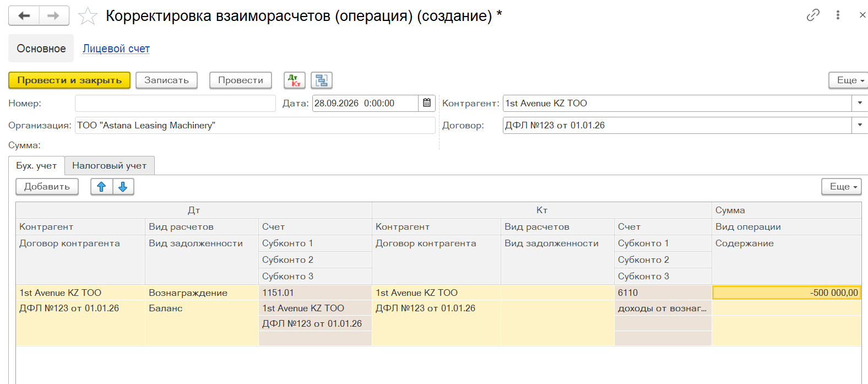Select the Вознаграждение cell
The height and width of the screenshot is (384, 868).
[202, 293]
